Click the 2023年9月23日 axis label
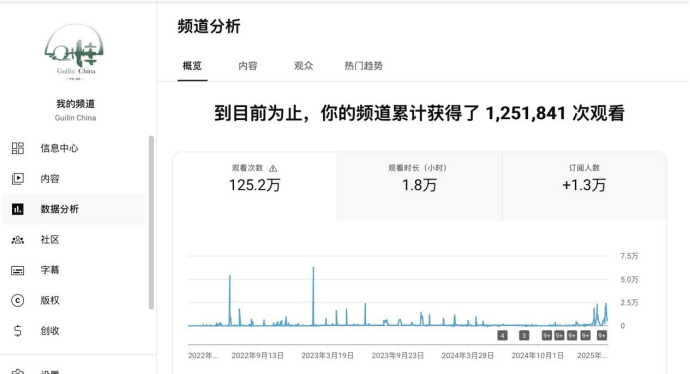Viewport: 690px width, 374px height. 398,356
